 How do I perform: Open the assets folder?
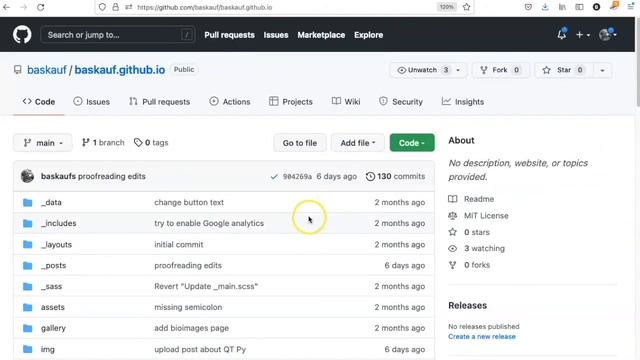coord(53,307)
